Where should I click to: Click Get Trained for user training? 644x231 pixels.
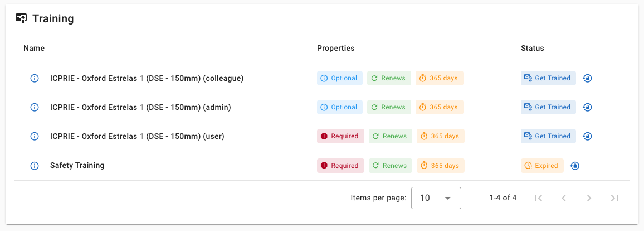548,136
